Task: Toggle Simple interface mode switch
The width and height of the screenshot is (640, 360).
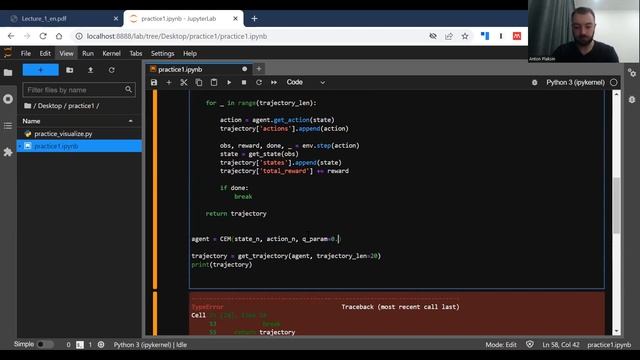Action: (x=44, y=344)
